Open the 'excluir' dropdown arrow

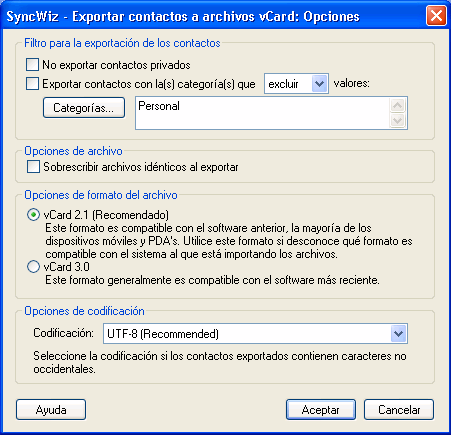(x=320, y=84)
